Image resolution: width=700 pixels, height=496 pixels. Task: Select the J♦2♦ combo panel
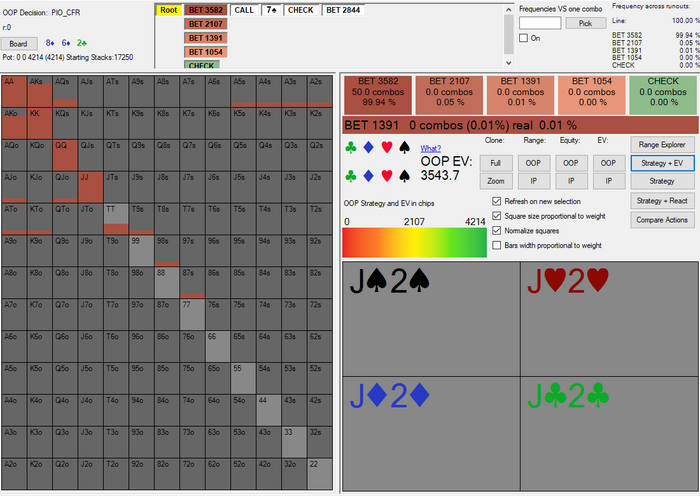coord(431,434)
